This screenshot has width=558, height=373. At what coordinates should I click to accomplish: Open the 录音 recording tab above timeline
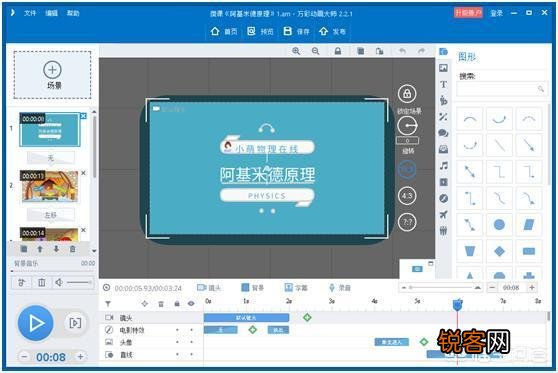coord(339,288)
